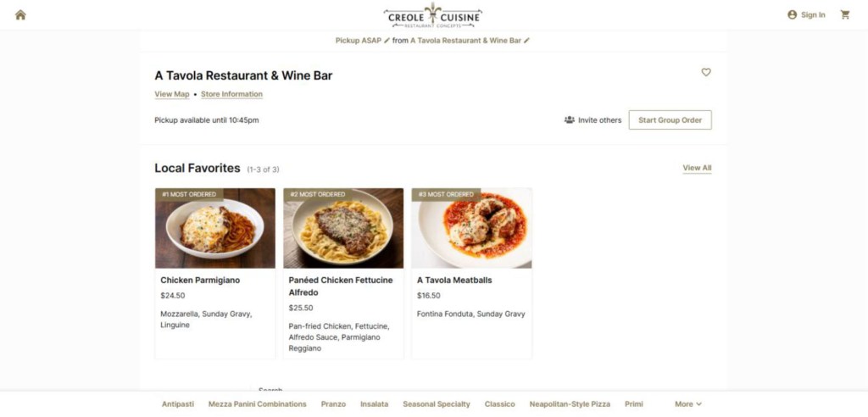Open the Insalata menu category

374,404
